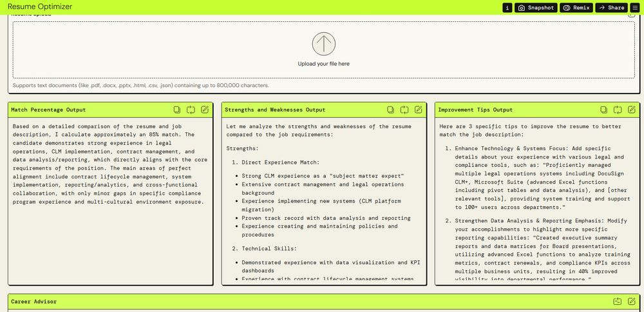Click the Career Advisor chat icon
The height and width of the screenshot is (312, 644).
(x=618, y=301)
